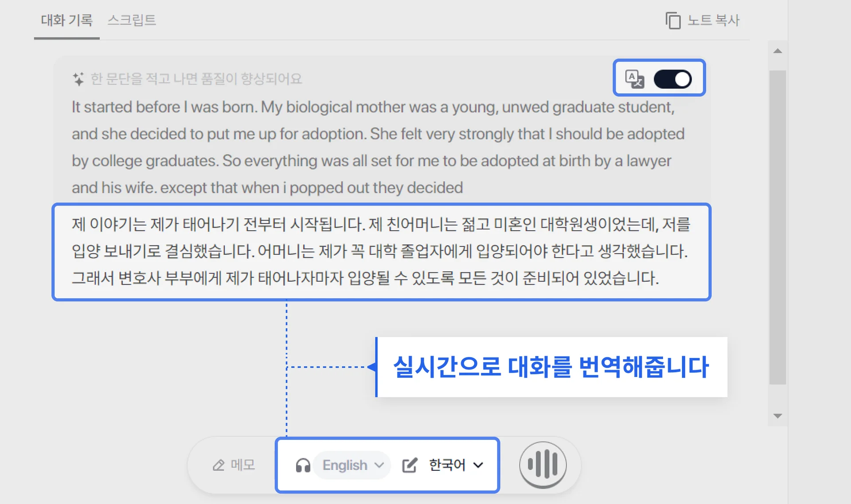
Task: Click the scrollbar down arrow
Action: [x=777, y=416]
